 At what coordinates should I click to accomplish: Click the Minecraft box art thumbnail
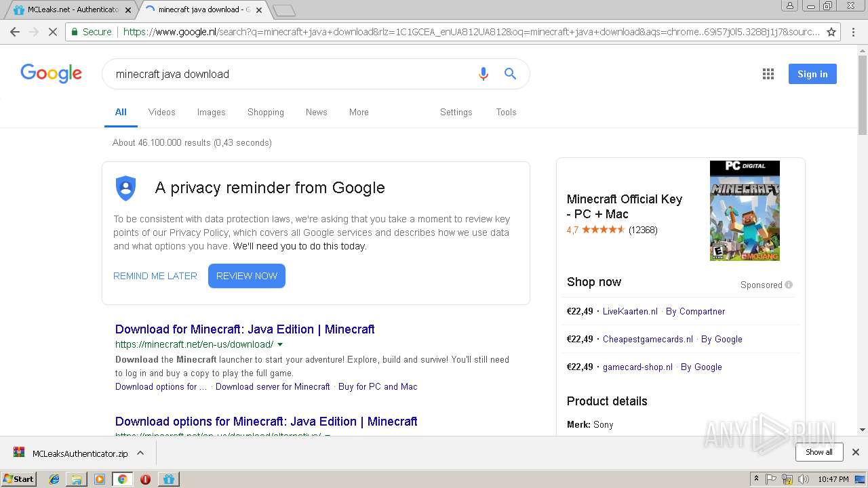[745, 211]
